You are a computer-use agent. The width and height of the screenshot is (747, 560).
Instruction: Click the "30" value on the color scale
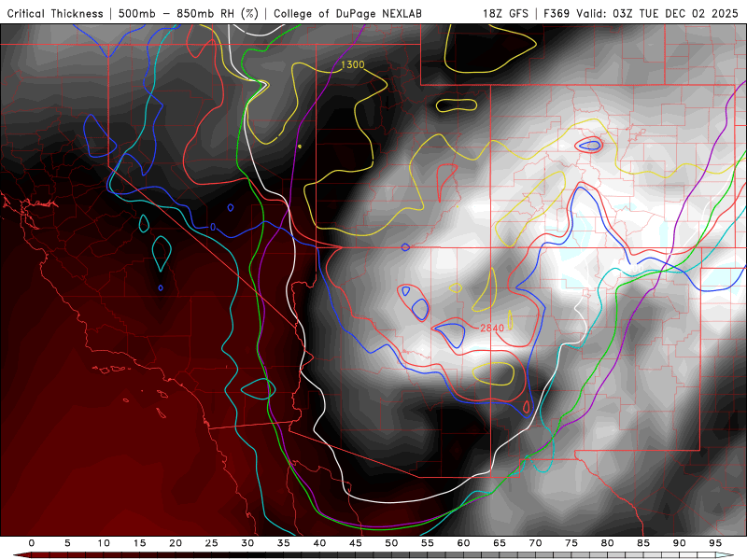coord(247,543)
